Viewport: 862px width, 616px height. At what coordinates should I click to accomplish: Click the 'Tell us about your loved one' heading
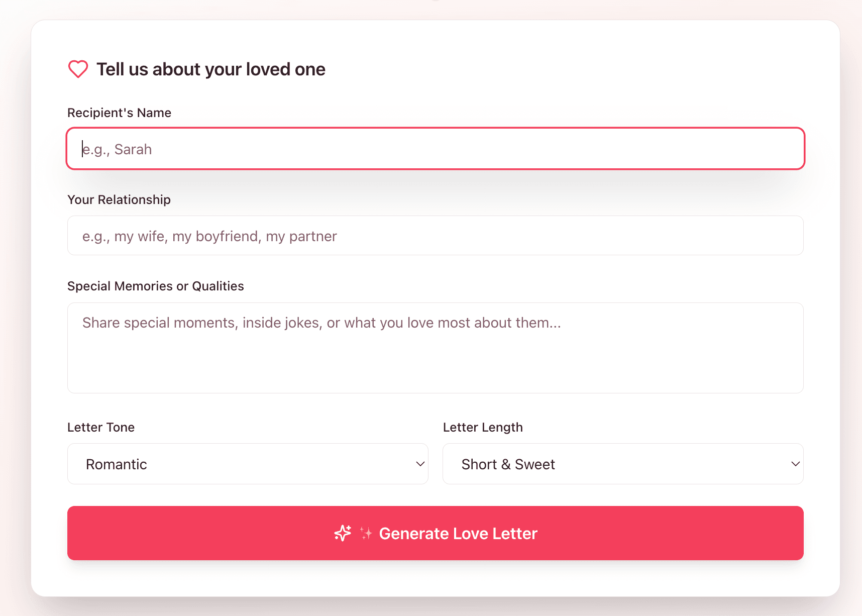pyautogui.click(x=211, y=69)
